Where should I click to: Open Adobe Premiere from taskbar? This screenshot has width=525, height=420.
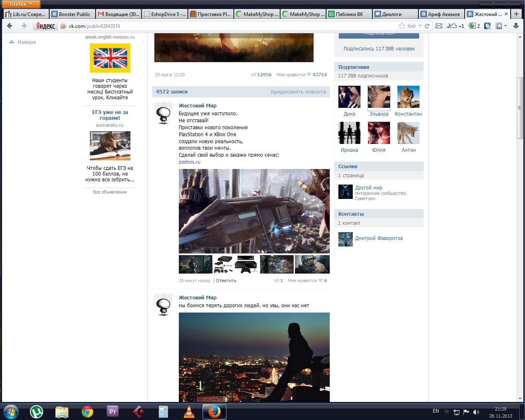coord(112,411)
